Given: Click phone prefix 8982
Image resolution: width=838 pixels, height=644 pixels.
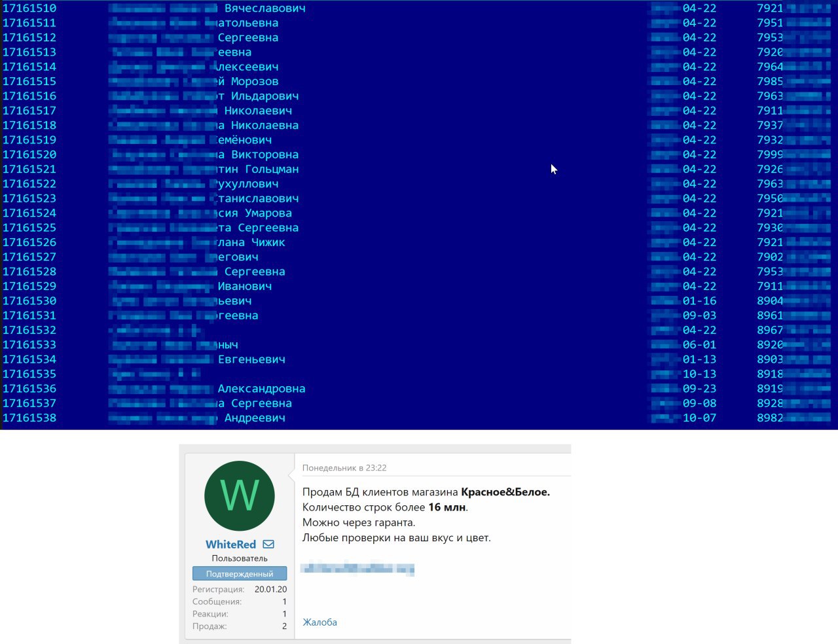Looking at the screenshot, I should pos(770,418).
